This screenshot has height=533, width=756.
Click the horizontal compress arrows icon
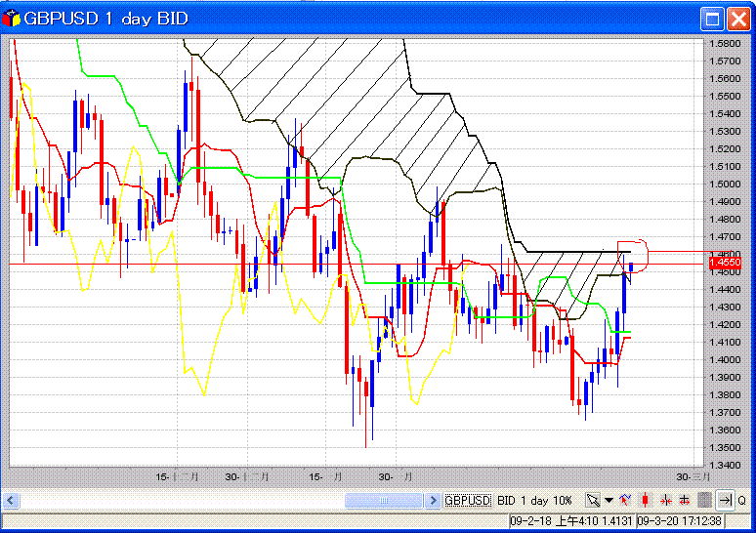(666, 500)
